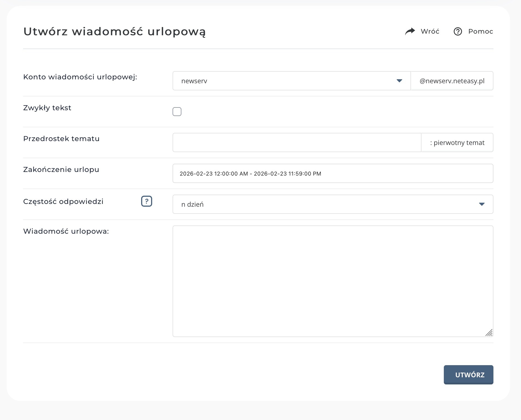The height and width of the screenshot is (420, 521).
Task: Click the pierwotny temat suffix box
Action: [457, 142]
